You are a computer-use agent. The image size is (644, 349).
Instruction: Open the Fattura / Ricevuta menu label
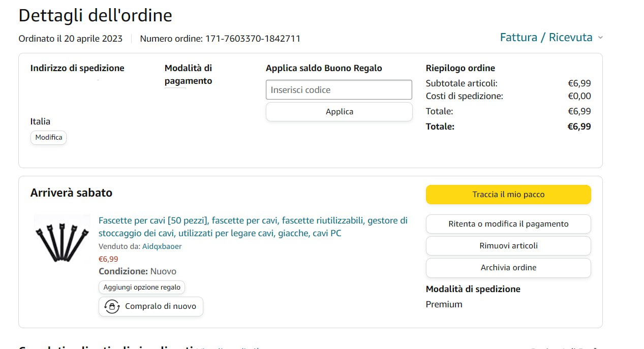pos(546,38)
